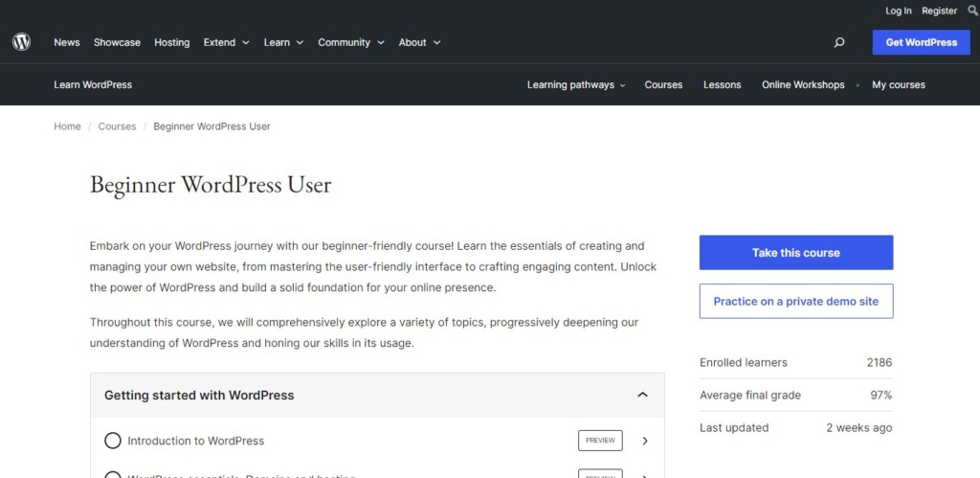Expand the Community menu
980x478 pixels.
[350, 42]
